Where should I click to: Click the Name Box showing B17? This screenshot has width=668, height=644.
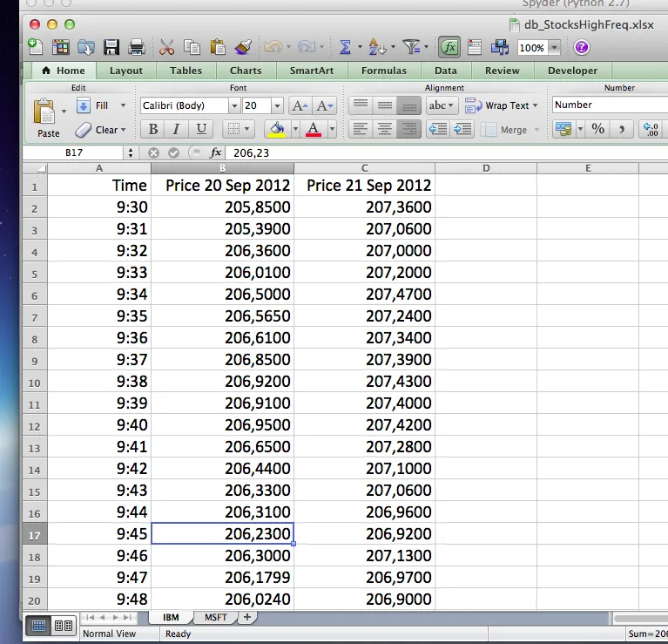point(74,153)
